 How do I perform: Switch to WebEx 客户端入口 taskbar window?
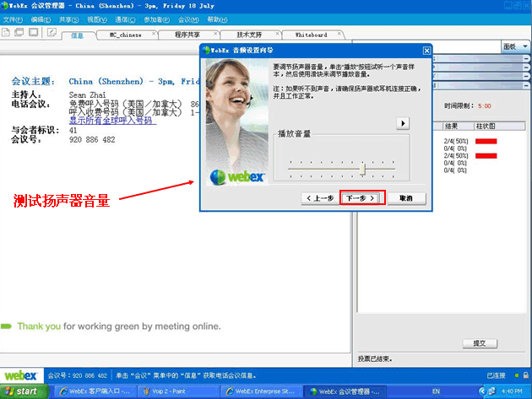tap(95, 391)
